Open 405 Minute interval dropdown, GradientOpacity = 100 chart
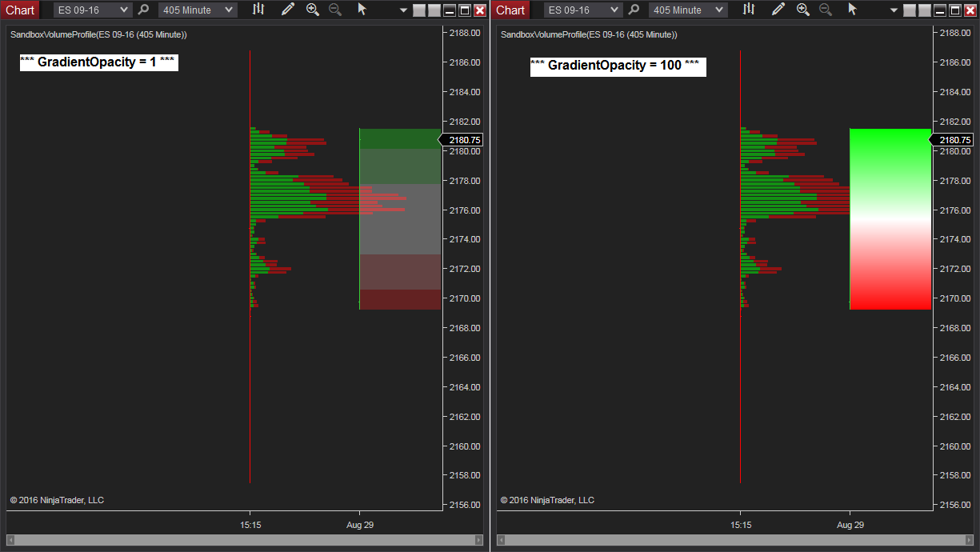Screen dimensions: 980x552 (x=688, y=10)
